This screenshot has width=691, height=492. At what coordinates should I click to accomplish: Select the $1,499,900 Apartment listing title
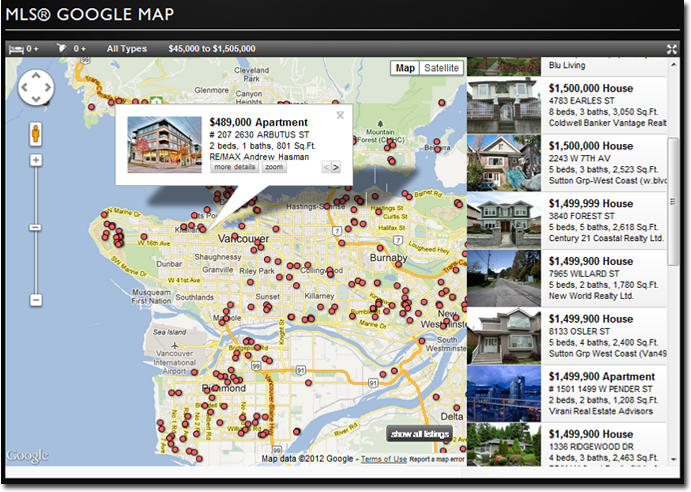[x=602, y=376]
